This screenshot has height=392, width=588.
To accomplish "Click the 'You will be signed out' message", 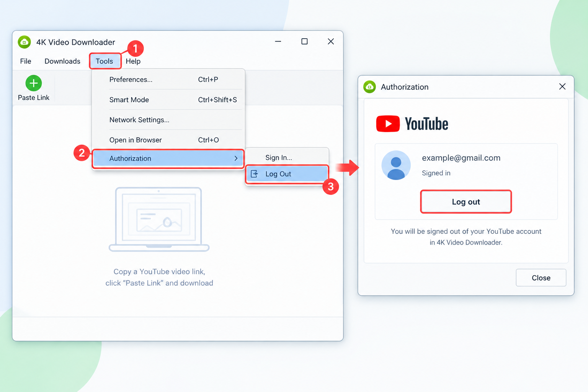I will 466,237.
